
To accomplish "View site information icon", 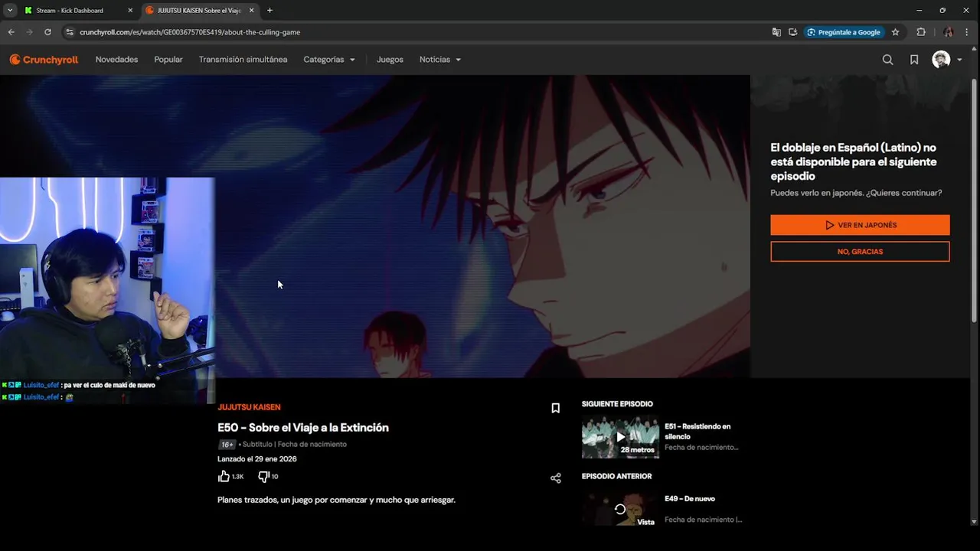I will 70,32.
